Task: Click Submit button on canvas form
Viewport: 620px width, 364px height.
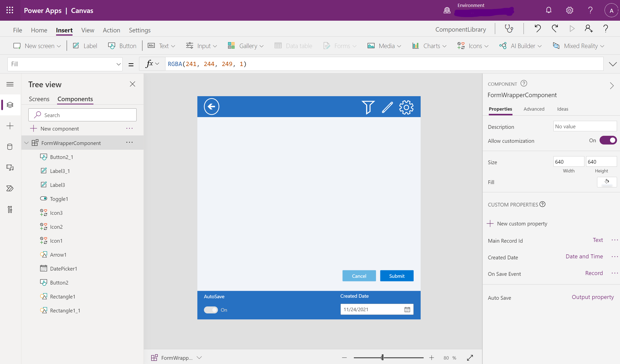Action: point(396,276)
